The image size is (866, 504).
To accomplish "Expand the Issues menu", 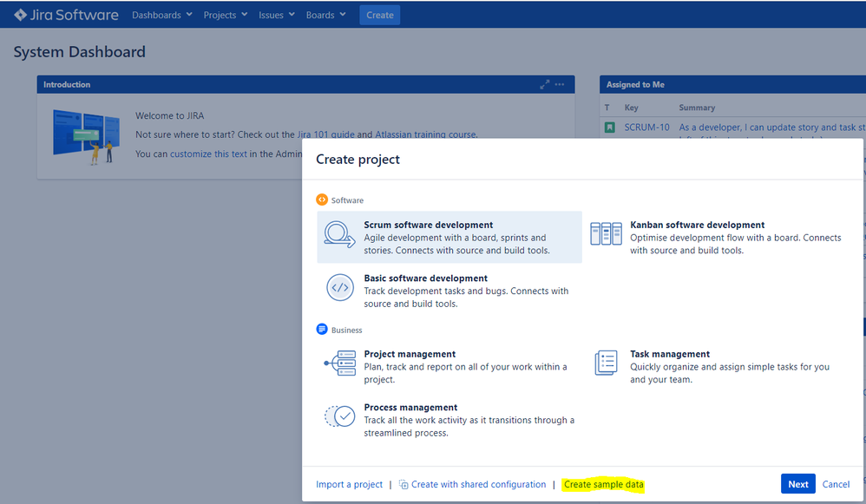I will [x=277, y=15].
